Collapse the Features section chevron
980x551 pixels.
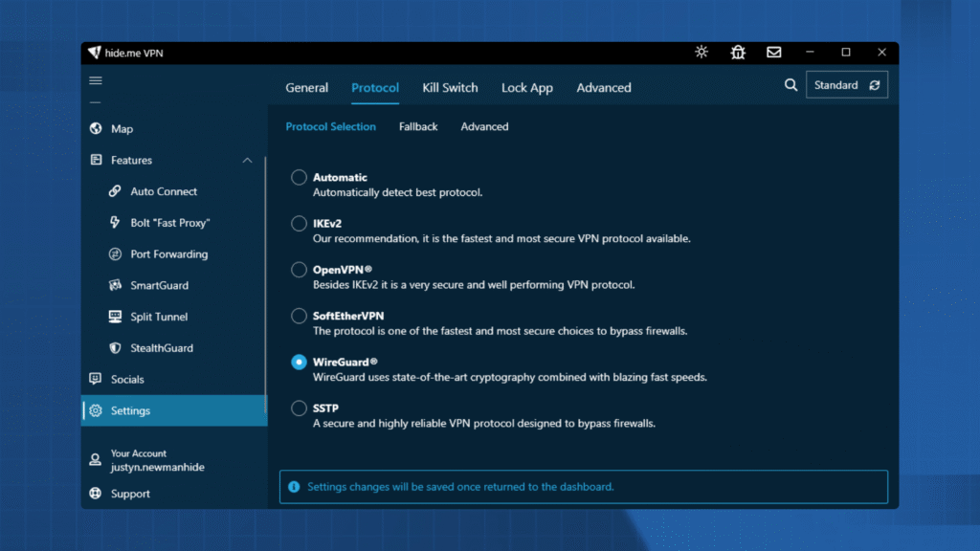(248, 161)
